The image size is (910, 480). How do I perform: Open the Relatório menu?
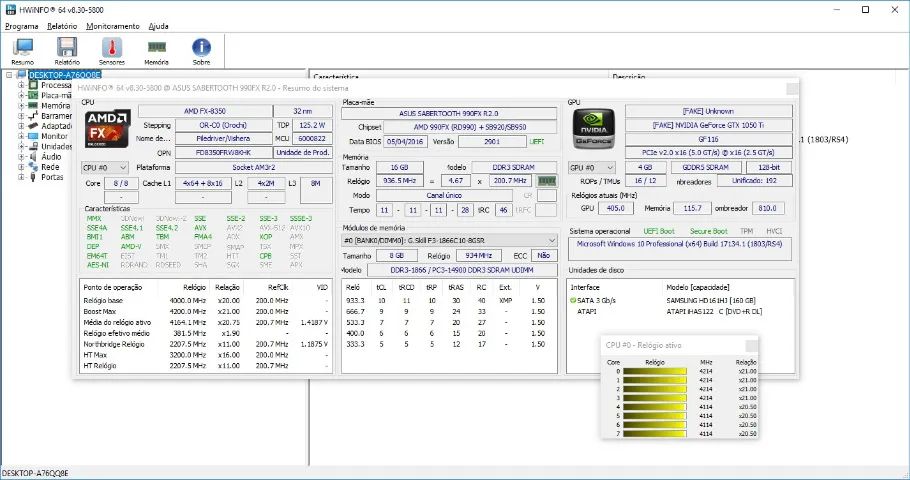point(62,26)
